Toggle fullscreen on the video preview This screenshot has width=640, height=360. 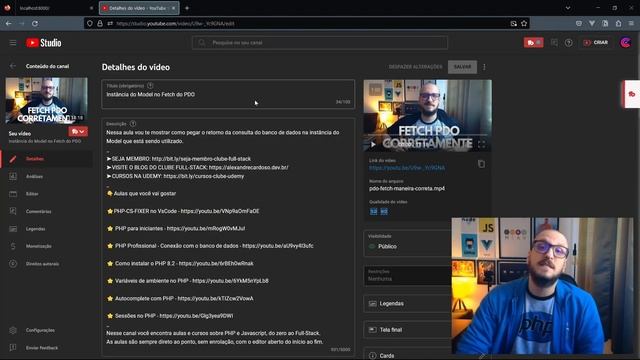click(x=482, y=144)
